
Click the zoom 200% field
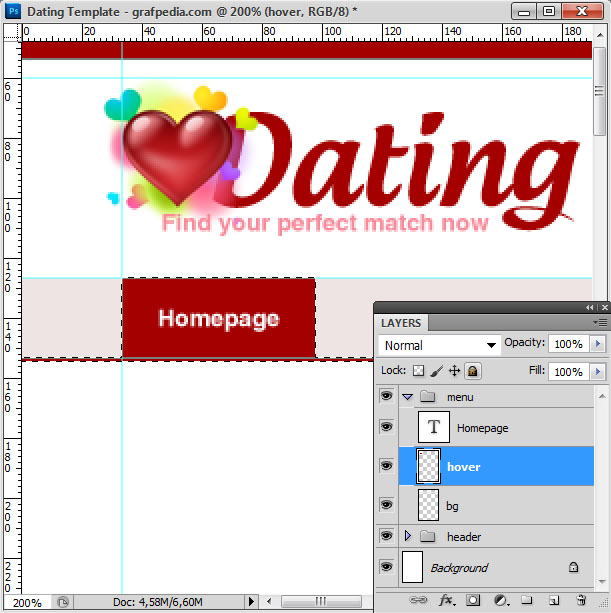point(27,602)
